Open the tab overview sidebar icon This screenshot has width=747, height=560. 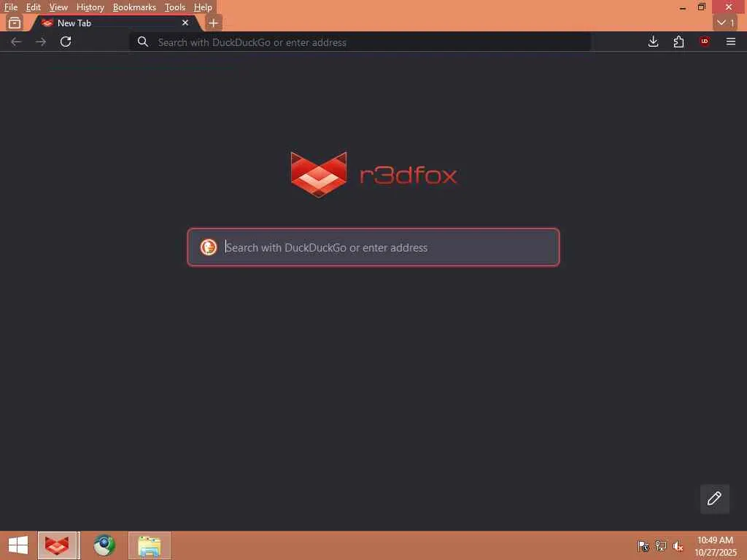coord(15,23)
